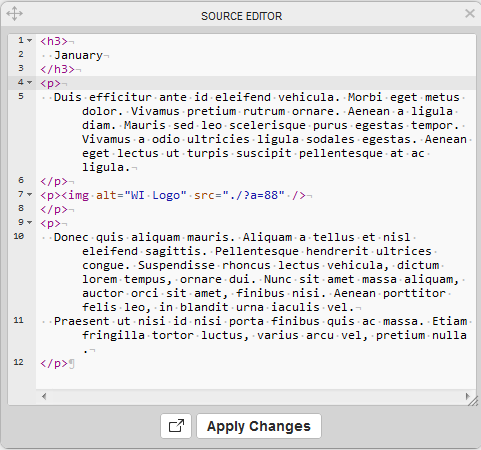This screenshot has width=481, height=450.
Task: Click the move handle icon of Source Editor
Action: point(14,14)
